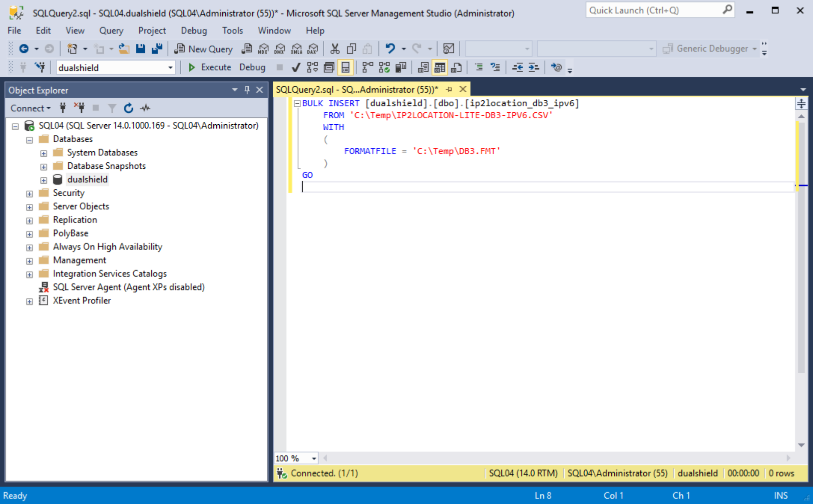The image size is (813, 504).
Task: Open the Tools menu
Action: coord(232,30)
